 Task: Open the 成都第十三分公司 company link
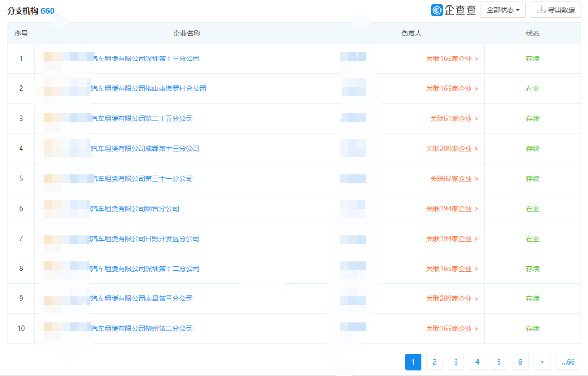[145, 149]
